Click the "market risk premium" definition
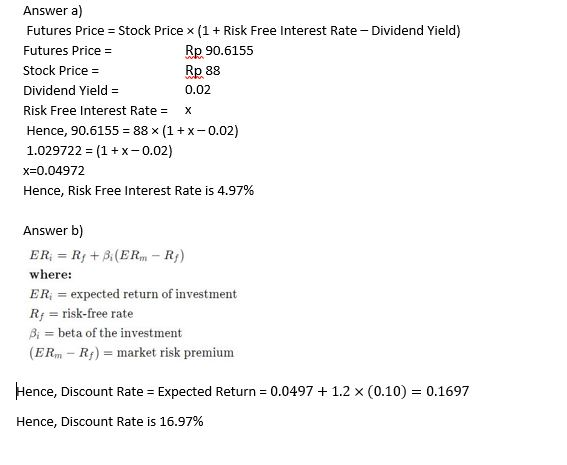 pyautogui.click(x=175, y=353)
